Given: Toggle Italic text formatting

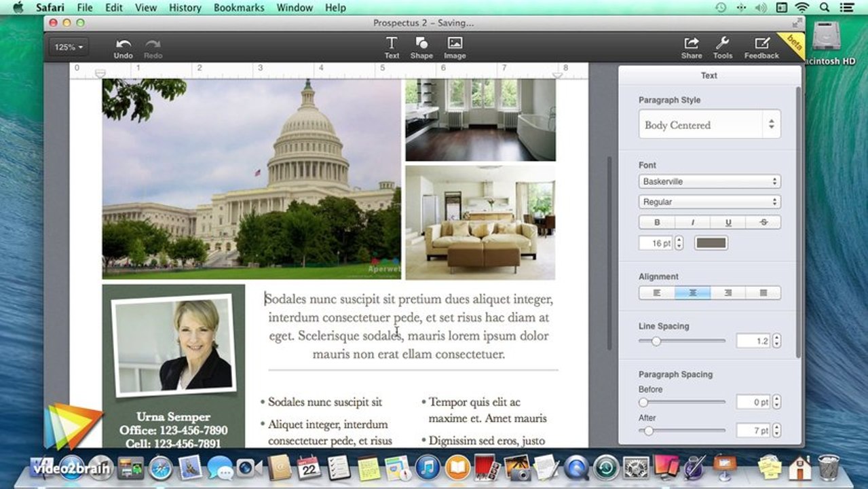Looking at the screenshot, I should (692, 222).
